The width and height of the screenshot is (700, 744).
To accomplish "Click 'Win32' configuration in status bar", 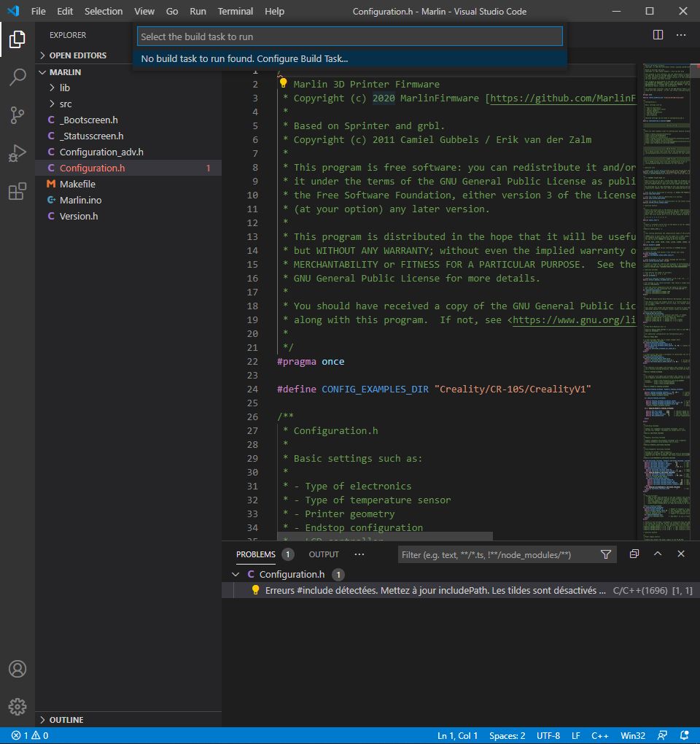I will 633,735.
